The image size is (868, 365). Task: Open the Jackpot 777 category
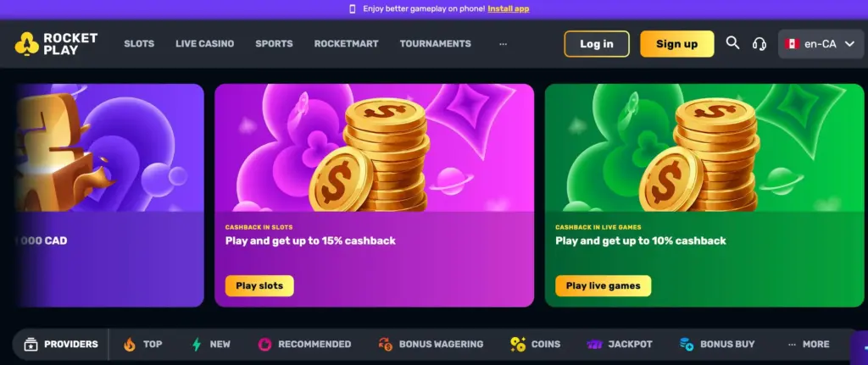pyautogui.click(x=594, y=345)
